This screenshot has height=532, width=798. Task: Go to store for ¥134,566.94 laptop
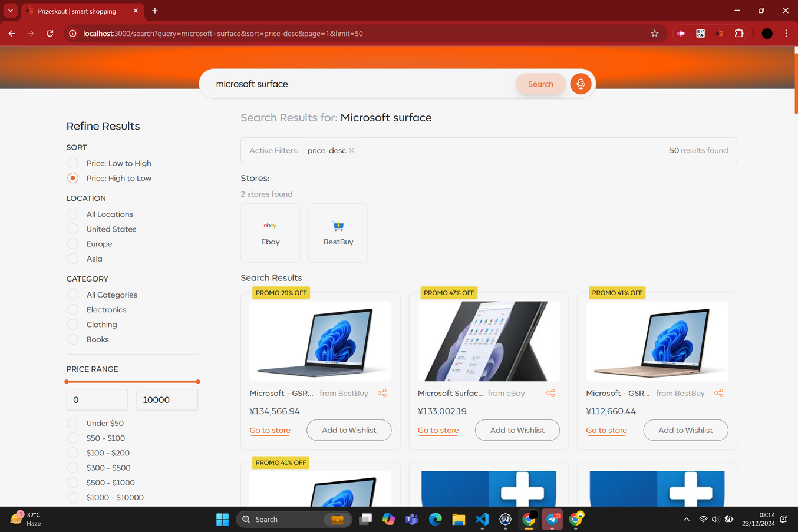(270, 431)
